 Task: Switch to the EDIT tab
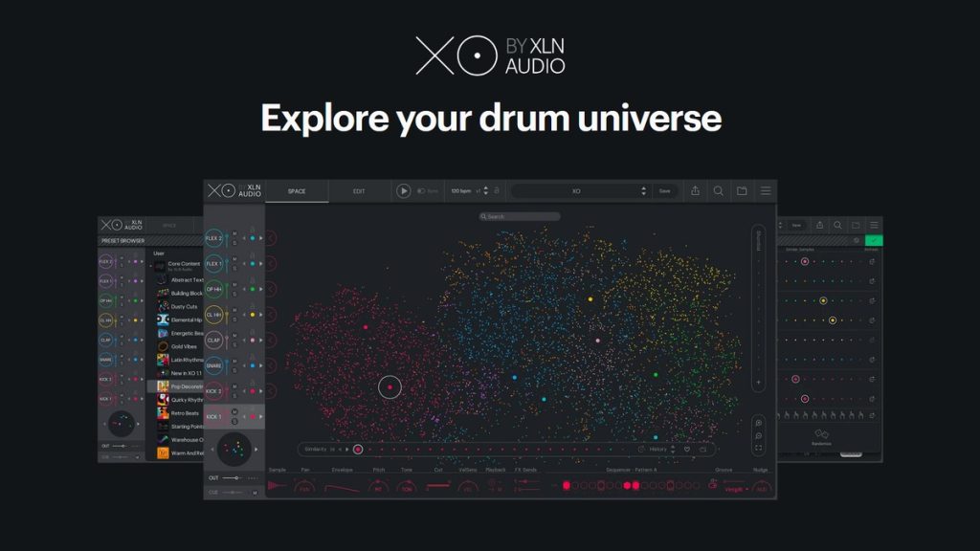tap(359, 191)
